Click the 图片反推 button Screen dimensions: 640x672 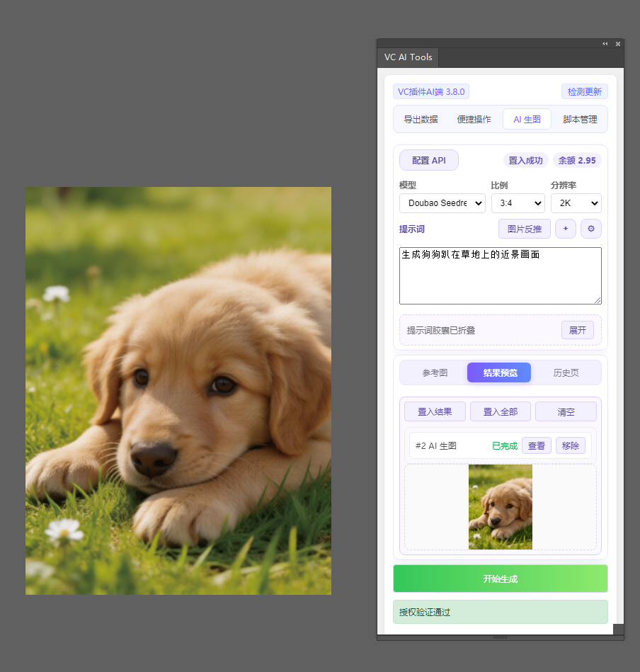click(524, 229)
